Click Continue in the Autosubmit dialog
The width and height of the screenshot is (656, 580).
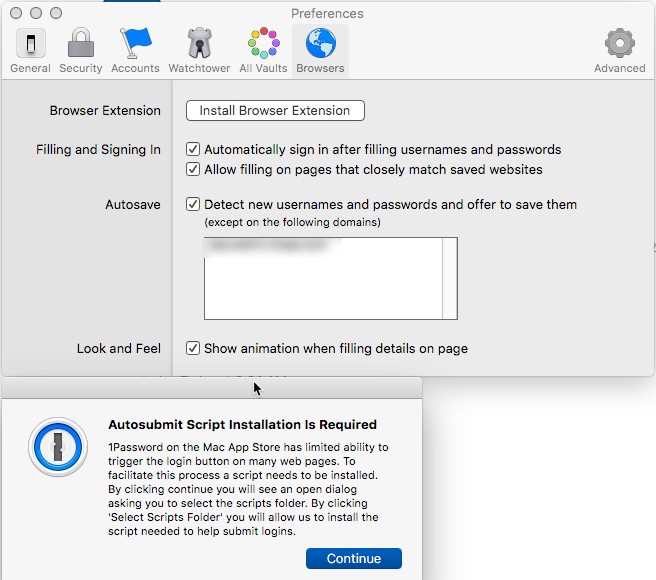pos(354,558)
